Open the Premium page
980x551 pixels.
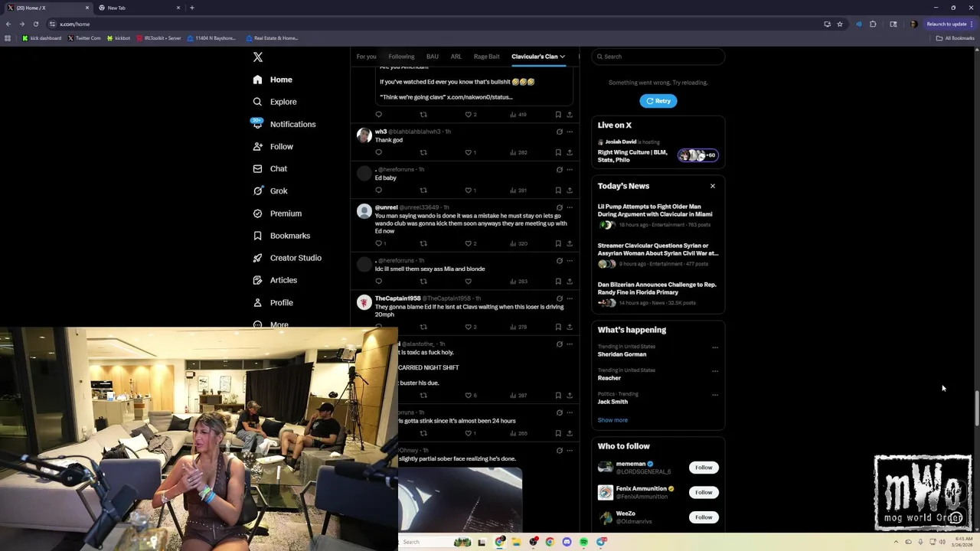click(x=277, y=214)
